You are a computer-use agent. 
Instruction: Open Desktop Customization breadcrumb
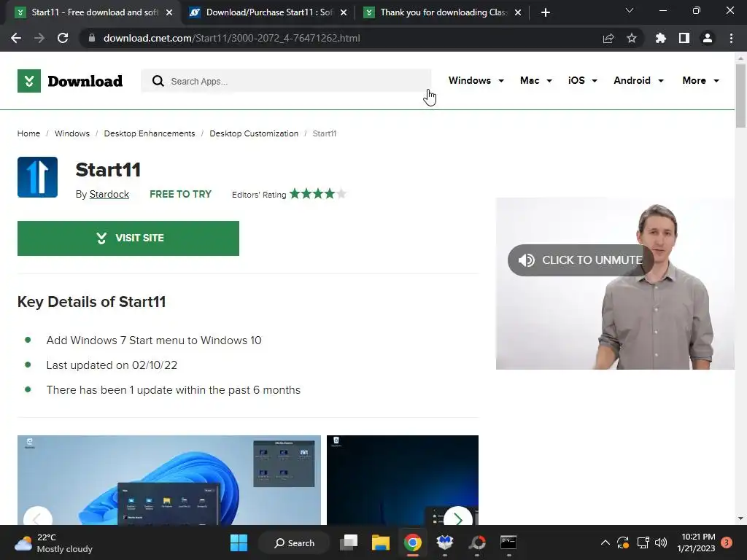(254, 133)
